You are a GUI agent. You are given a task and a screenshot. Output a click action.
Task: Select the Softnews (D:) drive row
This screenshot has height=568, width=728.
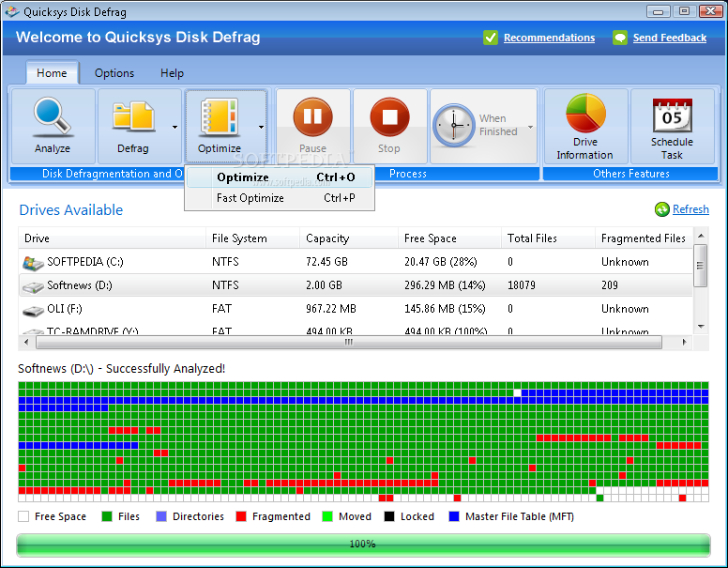pos(356,285)
